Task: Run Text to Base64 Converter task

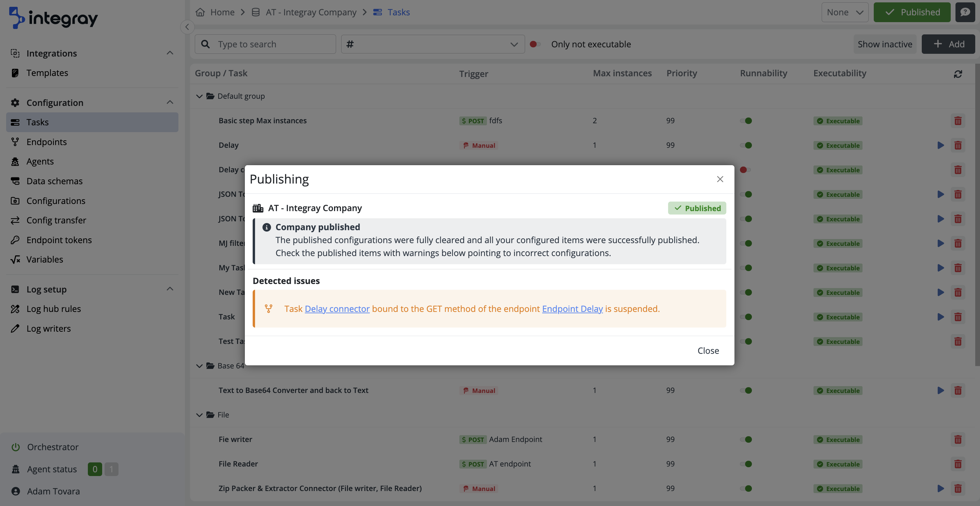Action: pyautogui.click(x=941, y=390)
